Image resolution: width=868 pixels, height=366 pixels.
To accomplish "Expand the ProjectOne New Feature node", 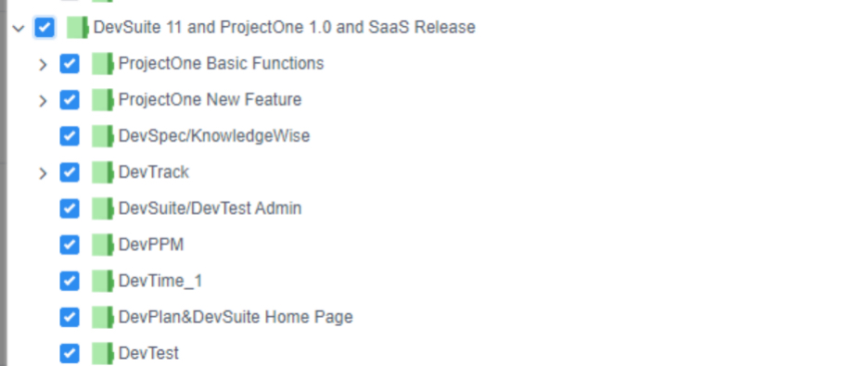I will click(x=43, y=101).
